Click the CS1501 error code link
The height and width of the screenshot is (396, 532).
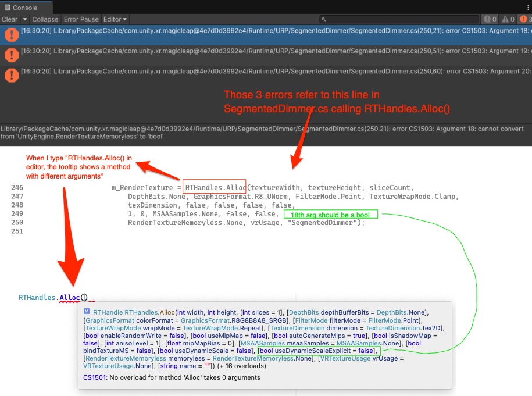(94, 377)
